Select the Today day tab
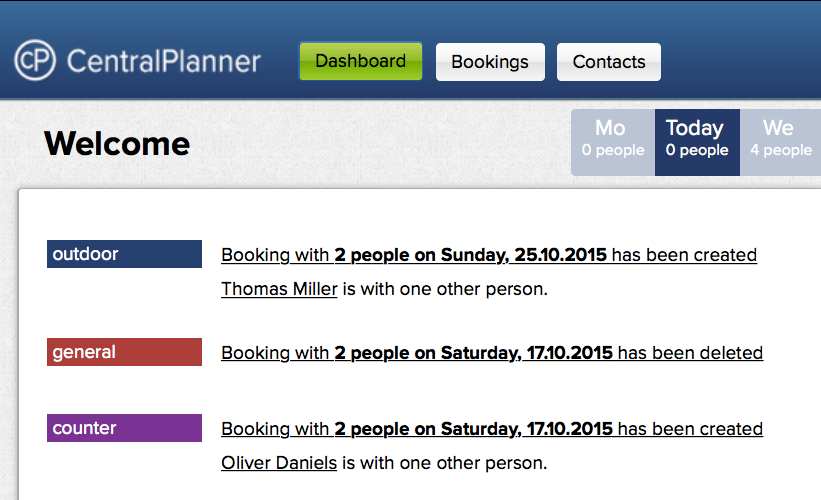 [695, 128]
